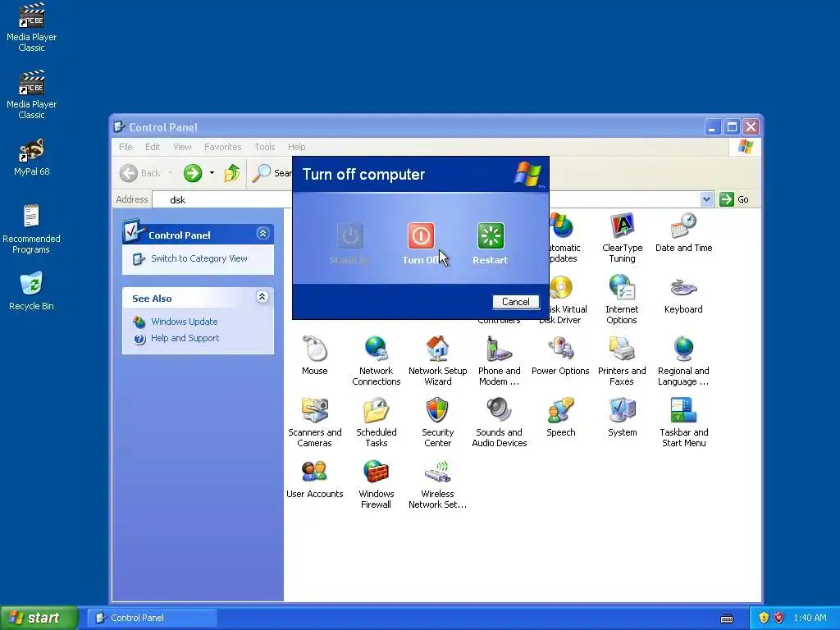Open Scheduled Tasks folder
Image resolution: width=840 pixels, height=630 pixels.
pos(376,422)
